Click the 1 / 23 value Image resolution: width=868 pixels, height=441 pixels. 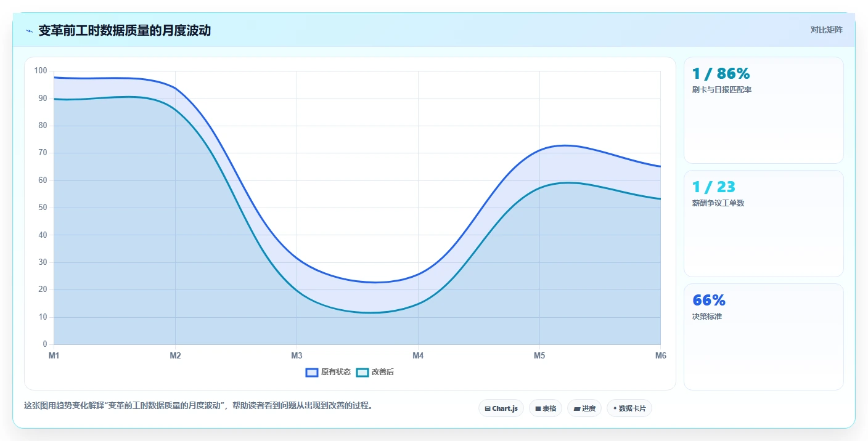click(714, 187)
